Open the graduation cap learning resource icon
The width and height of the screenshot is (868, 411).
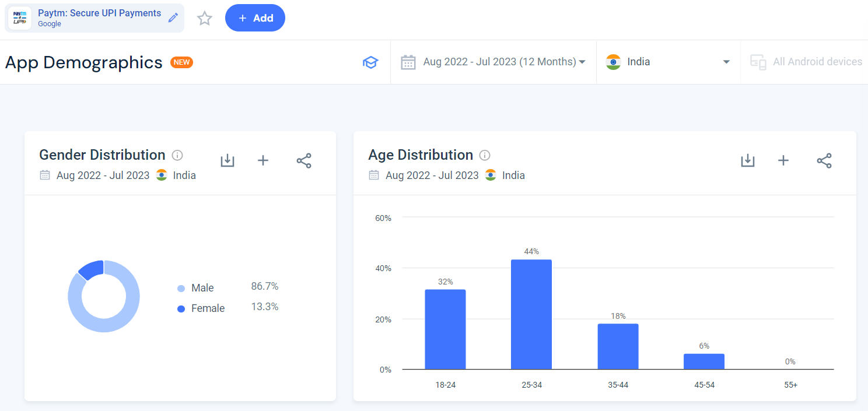tap(370, 62)
